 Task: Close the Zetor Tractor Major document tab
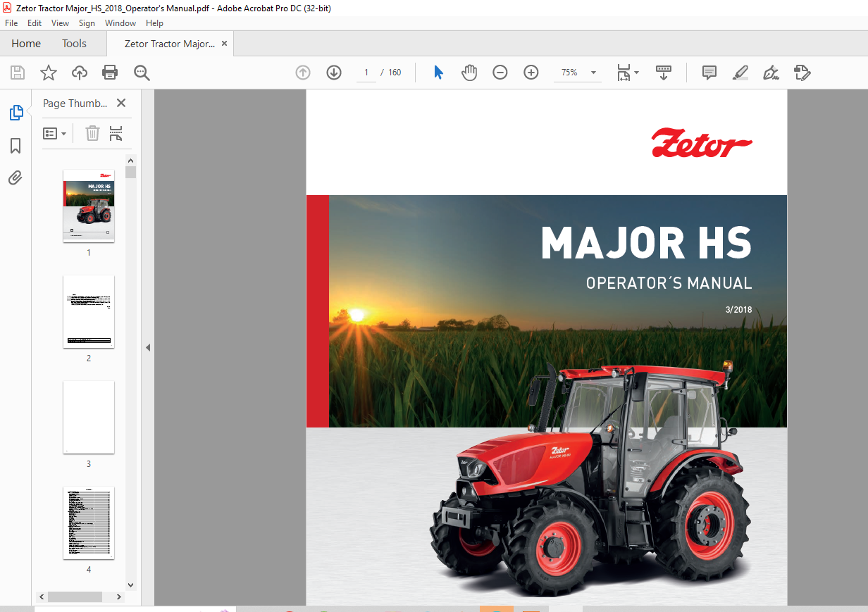(x=225, y=44)
